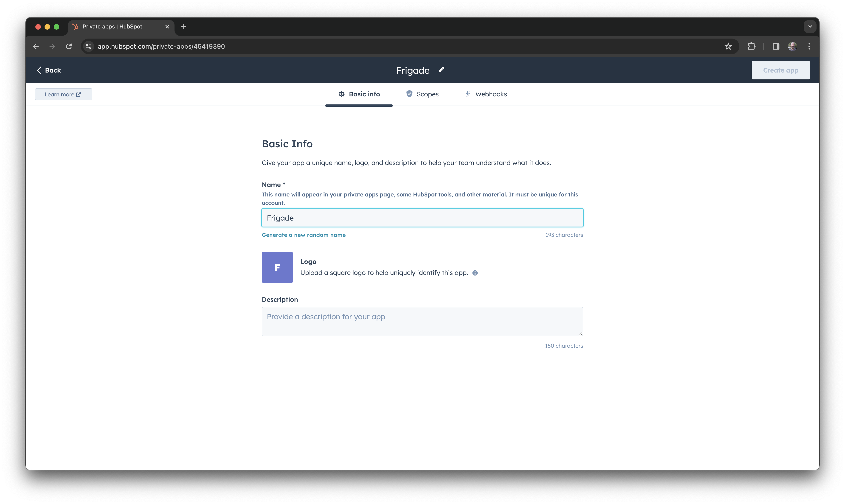Click the pencil icon to rename Frigade

441,70
